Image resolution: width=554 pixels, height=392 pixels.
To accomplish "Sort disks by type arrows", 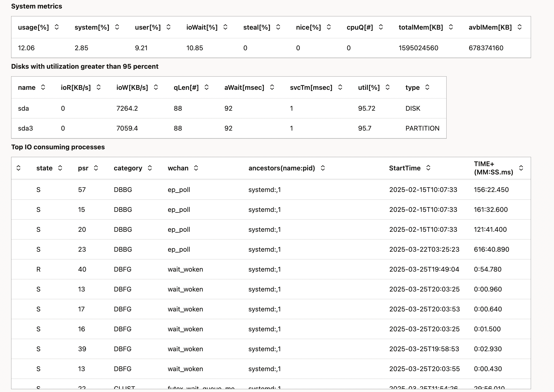I will pyautogui.click(x=427, y=87).
